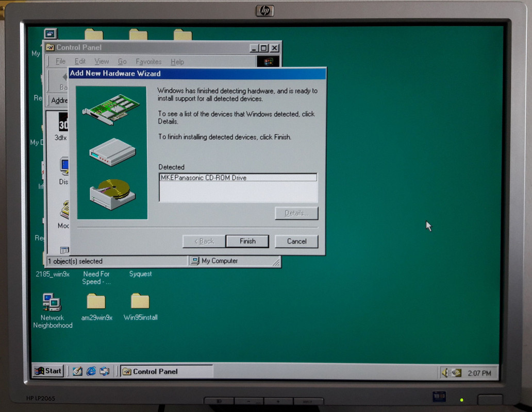Click the 3dfx icon in Control Panel
532x412 pixels.
[x=63, y=122]
